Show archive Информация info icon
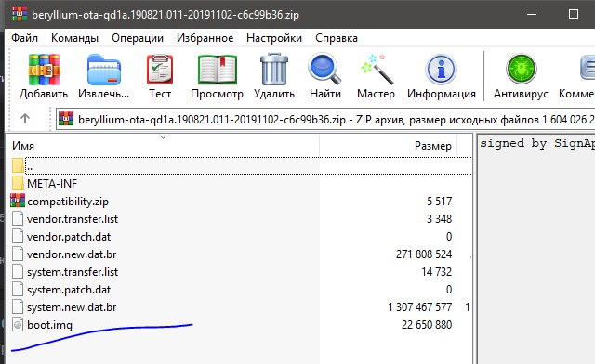Screen dimensions: 595x364 pyautogui.click(x=442, y=70)
